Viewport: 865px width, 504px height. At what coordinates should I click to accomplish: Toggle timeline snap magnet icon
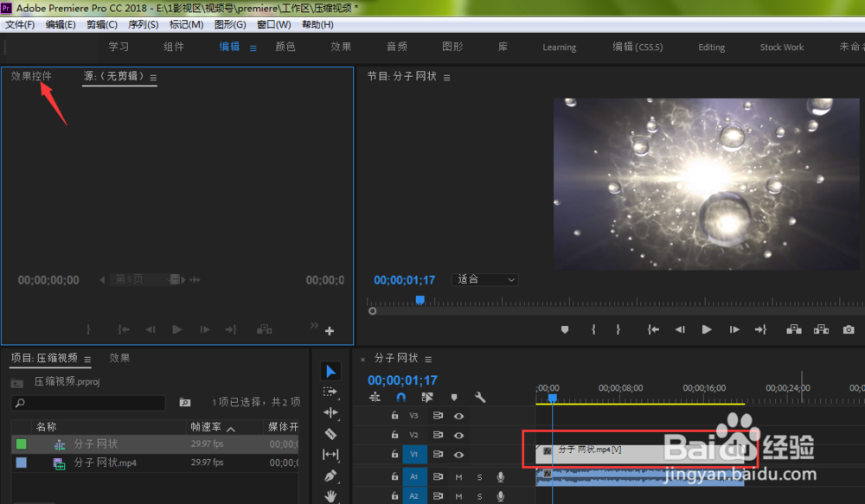tap(401, 397)
